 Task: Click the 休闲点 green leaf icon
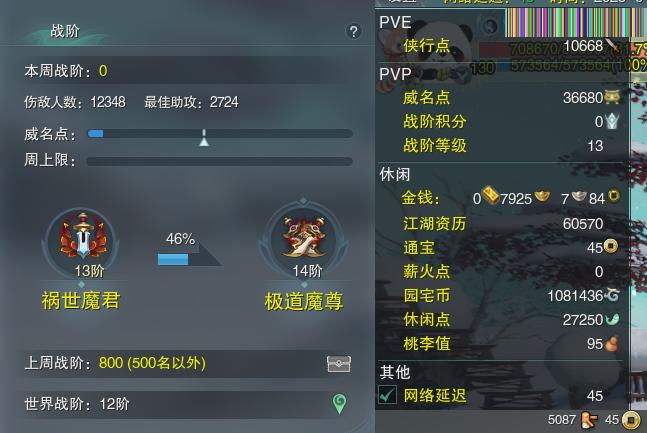pyautogui.click(x=612, y=319)
